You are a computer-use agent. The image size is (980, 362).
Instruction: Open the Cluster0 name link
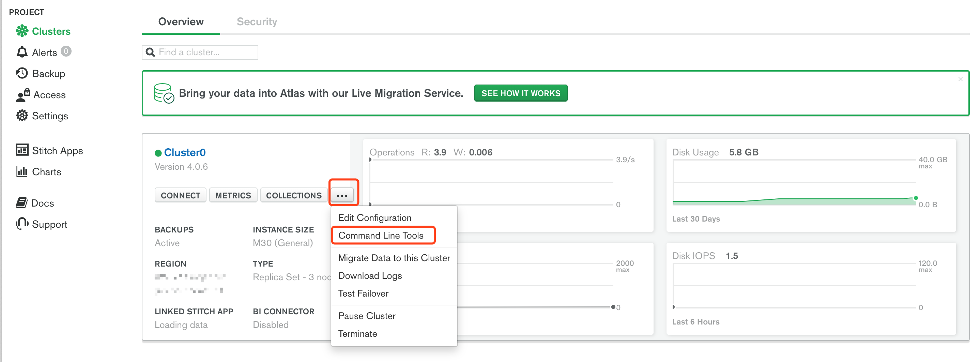(x=184, y=152)
